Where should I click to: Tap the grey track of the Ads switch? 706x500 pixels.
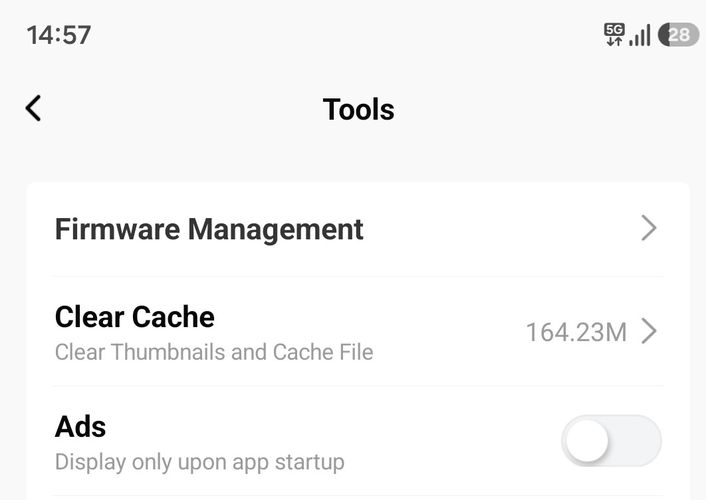[x=636, y=441]
